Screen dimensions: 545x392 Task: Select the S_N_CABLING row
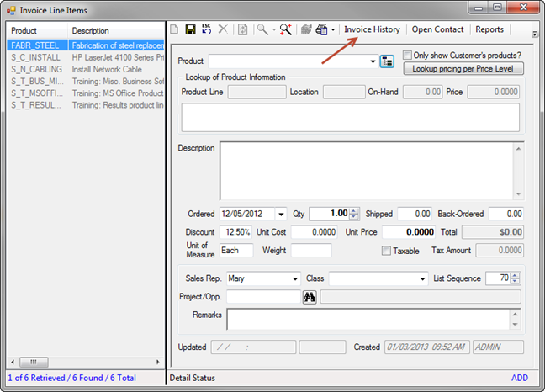[x=86, y=69]
